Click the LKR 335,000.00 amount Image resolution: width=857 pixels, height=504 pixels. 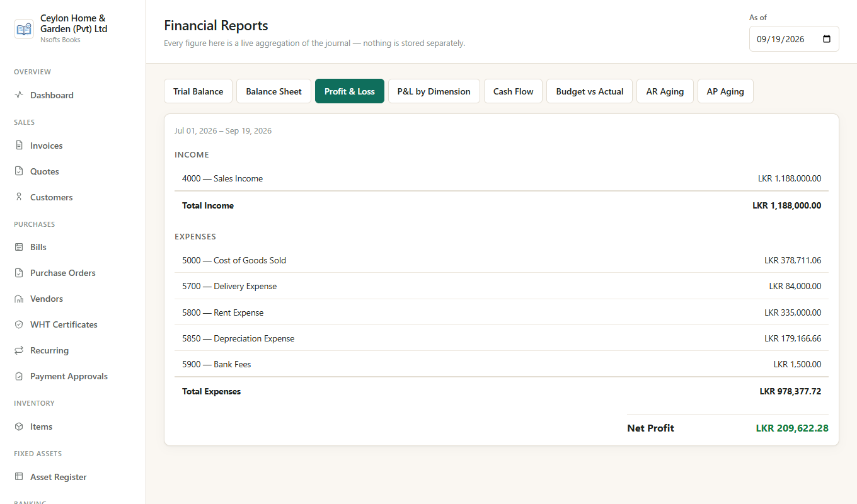point(793,312)
